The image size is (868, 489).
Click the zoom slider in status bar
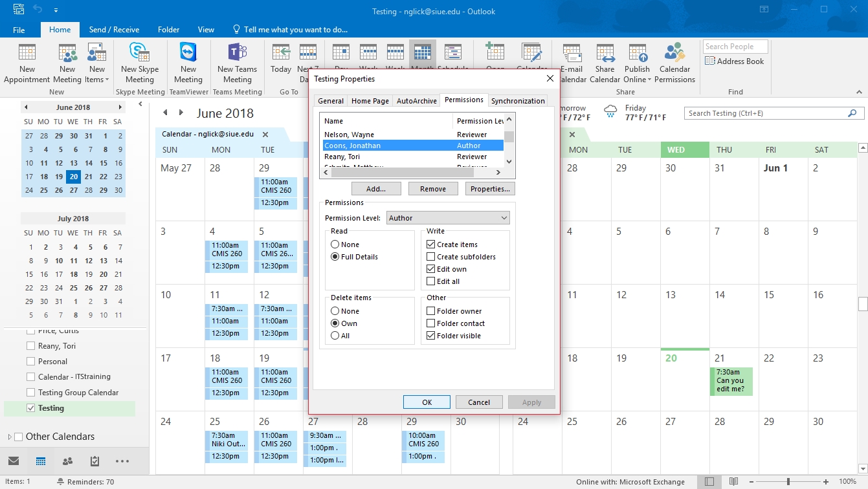[788, 482]
